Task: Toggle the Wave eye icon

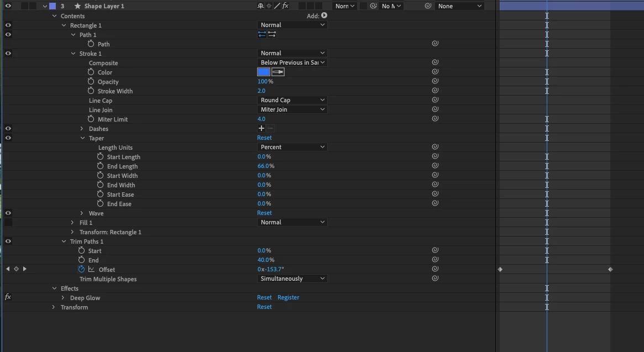Action: tap(8, 213)
